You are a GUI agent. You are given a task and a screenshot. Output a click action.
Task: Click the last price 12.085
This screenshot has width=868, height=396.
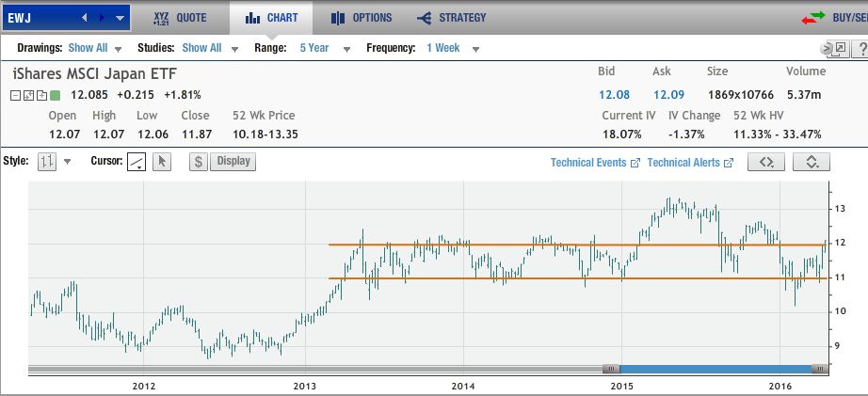click(89, 95)
